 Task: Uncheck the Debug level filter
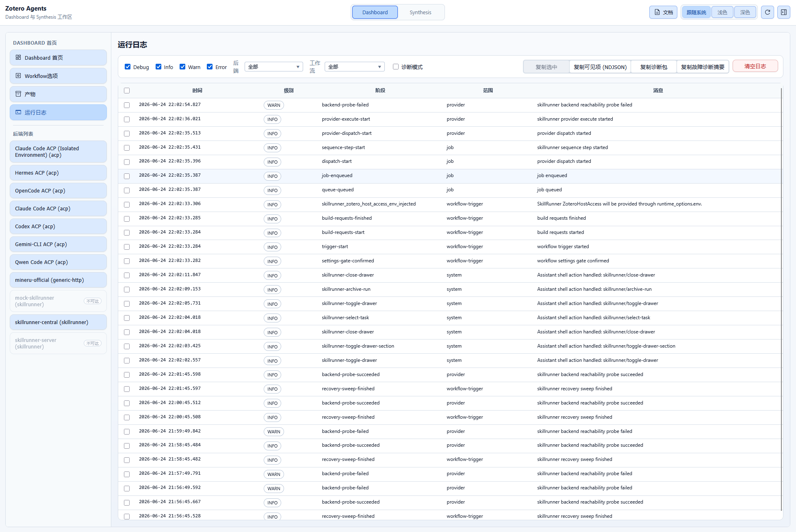pos(128,67)
